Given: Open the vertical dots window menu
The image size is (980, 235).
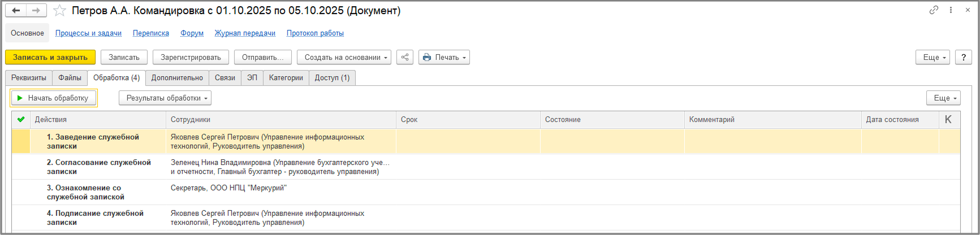Looking at the screenshot, I should click(x=951, y=10).
